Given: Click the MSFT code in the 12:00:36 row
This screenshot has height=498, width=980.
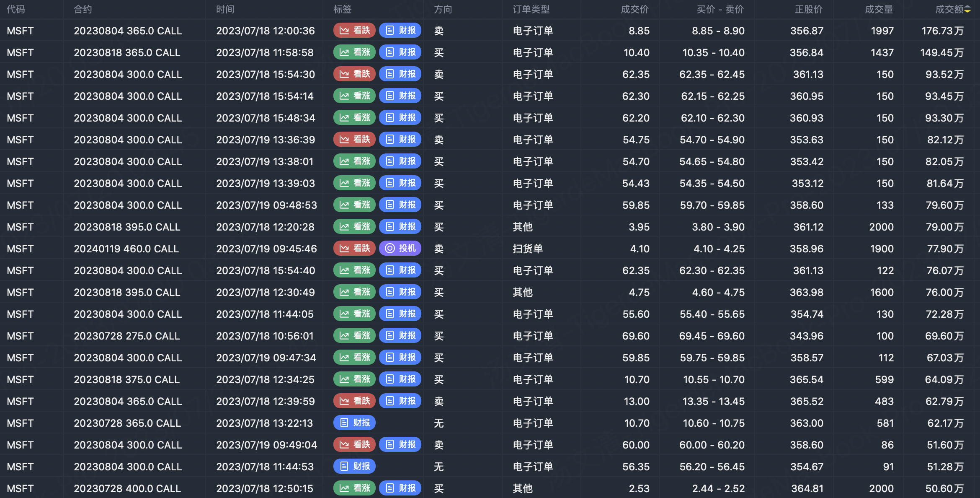Looking at the screenshot, I should 20,31.
